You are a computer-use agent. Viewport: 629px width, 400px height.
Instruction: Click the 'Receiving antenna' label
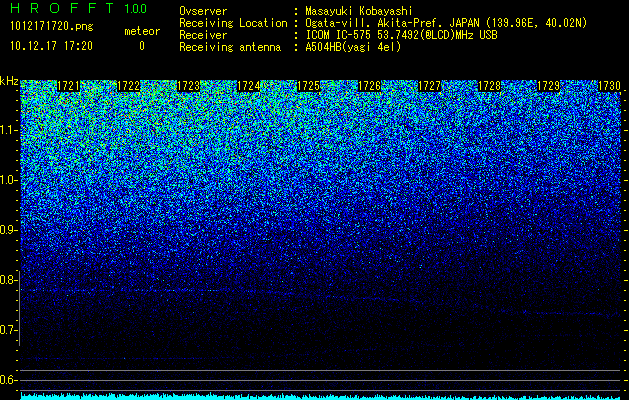point(230,47)
